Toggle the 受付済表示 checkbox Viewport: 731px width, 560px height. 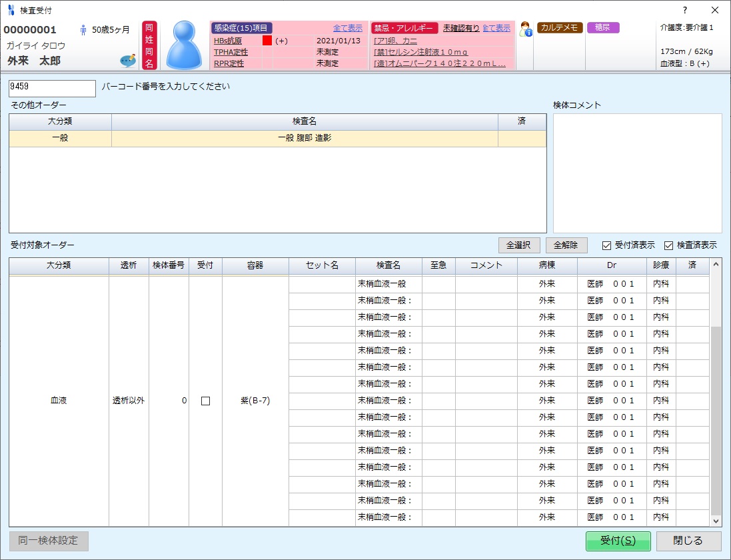coord(606,245)
